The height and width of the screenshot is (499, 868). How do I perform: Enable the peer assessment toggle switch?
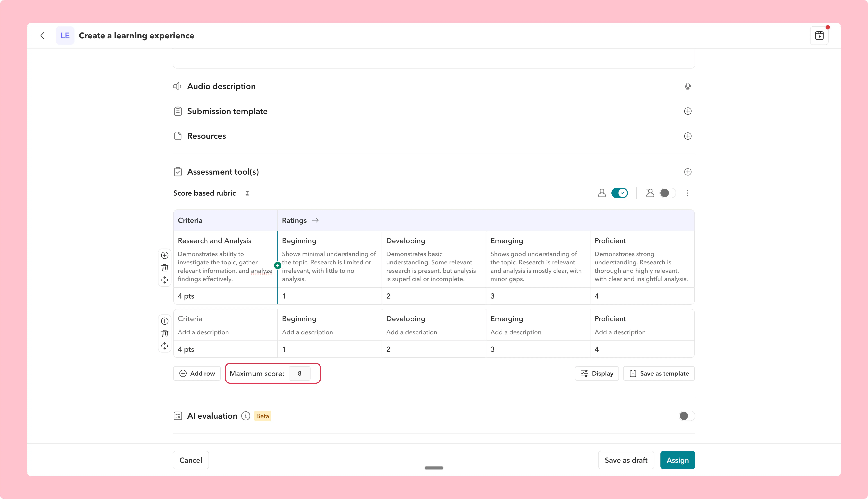coord(668,193)
